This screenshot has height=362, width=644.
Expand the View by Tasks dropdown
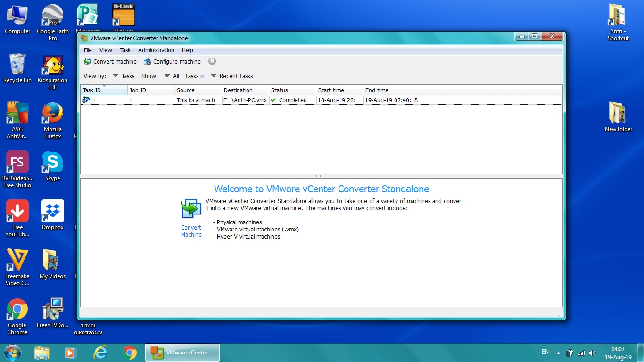pos(124,76)
